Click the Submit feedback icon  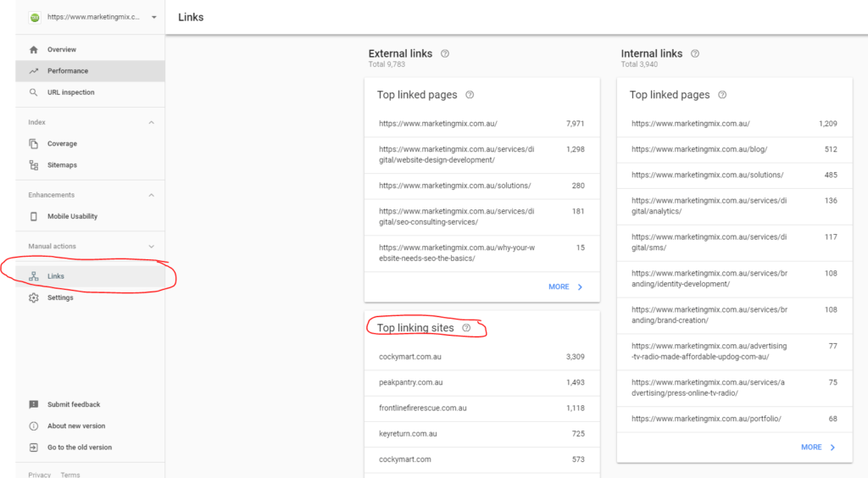tap(34, 404)
